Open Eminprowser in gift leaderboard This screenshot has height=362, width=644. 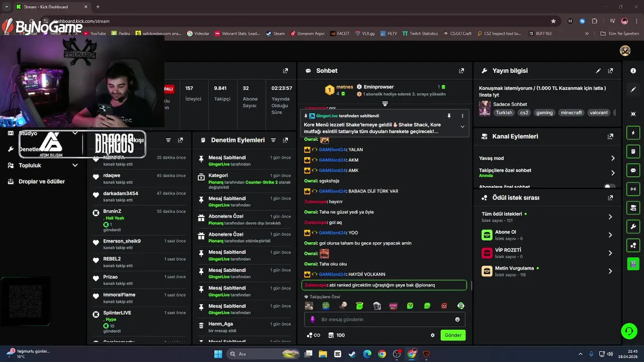pyautogui.click(x=378, y=87)
